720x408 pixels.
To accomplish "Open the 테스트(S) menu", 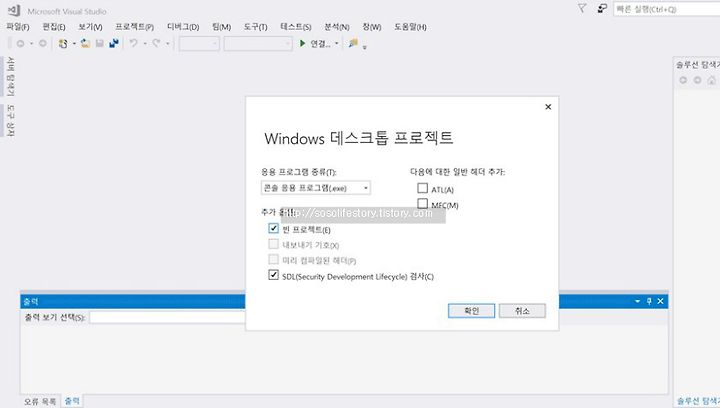I will click(x=296, y=27).
